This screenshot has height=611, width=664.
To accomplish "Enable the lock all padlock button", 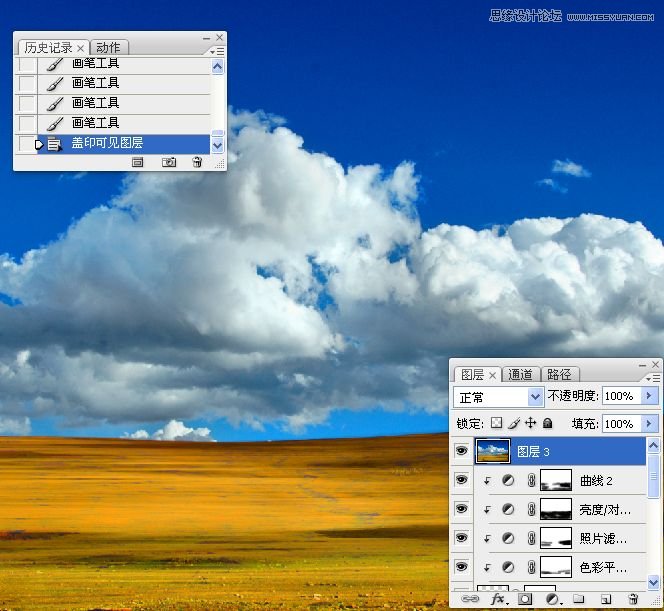I will click(548, 424).
